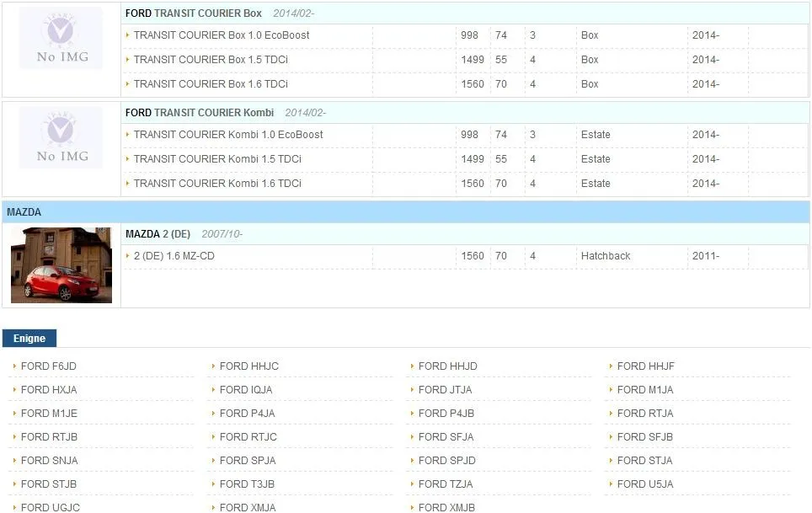The height and width of the screenshot is (513, 812).
Task: Click No IMG placeholder for Transit Courier Kombi
Action: tap(61, 137)
